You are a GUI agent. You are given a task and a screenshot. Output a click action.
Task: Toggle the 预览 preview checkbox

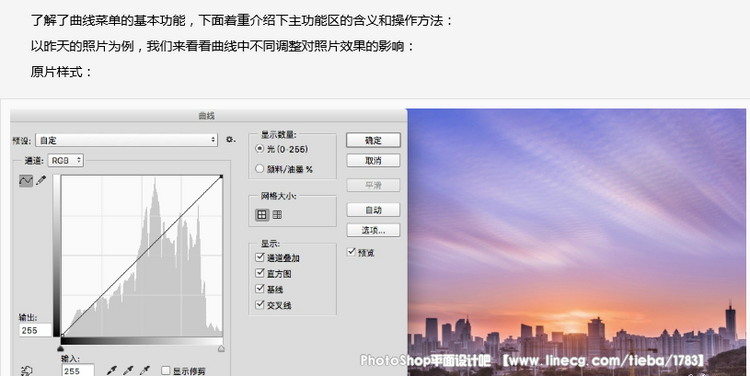352,252
